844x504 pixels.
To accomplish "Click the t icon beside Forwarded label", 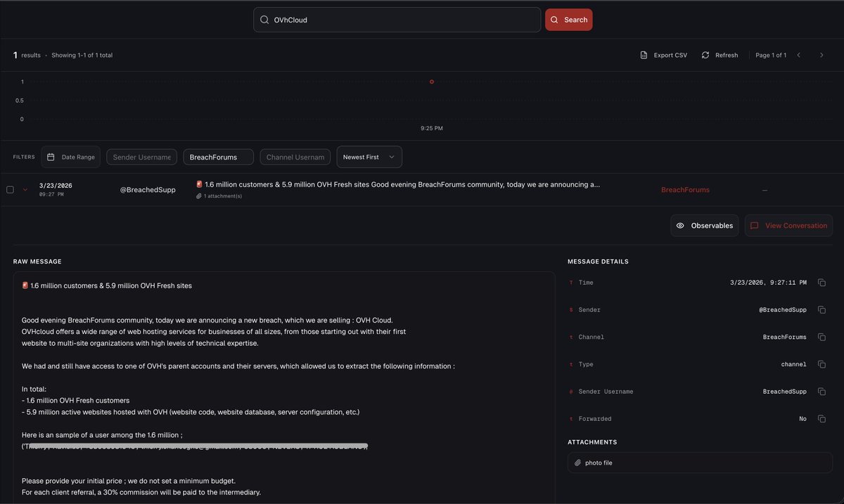I will coord(571,419).
